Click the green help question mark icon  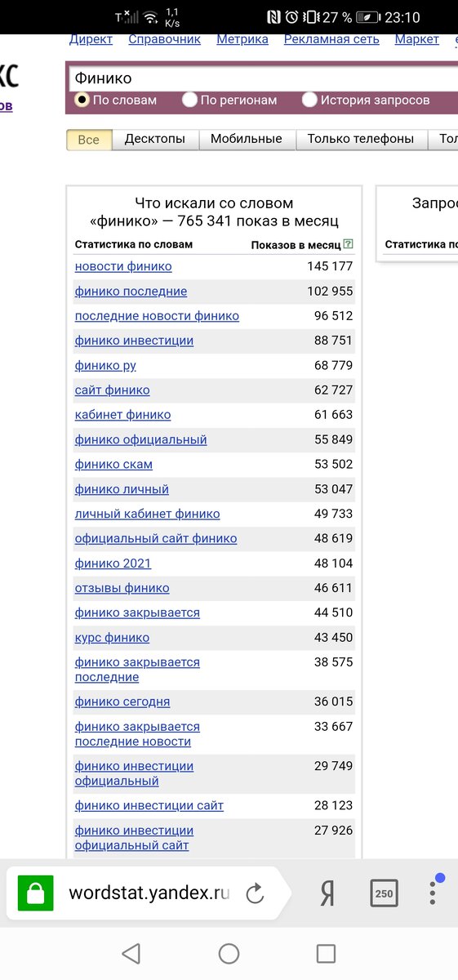[x=349, y=243]
